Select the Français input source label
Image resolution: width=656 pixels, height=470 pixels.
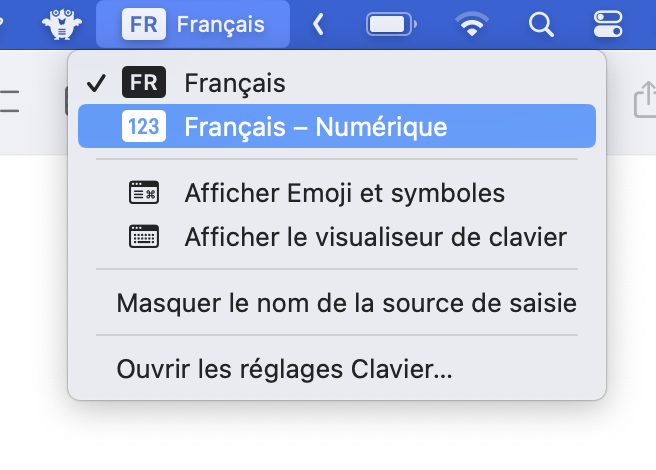tap(235, 83)
